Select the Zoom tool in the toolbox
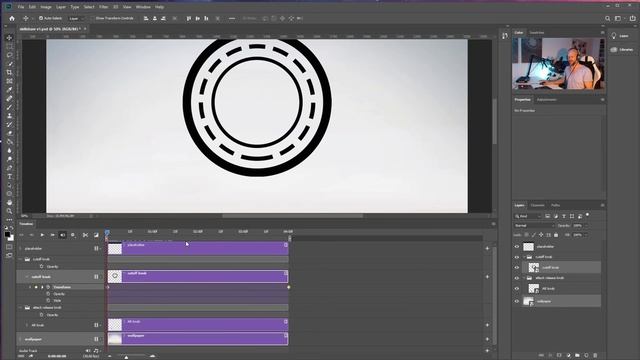The width and height of the screenshot is (640, 360). (9, 211)
